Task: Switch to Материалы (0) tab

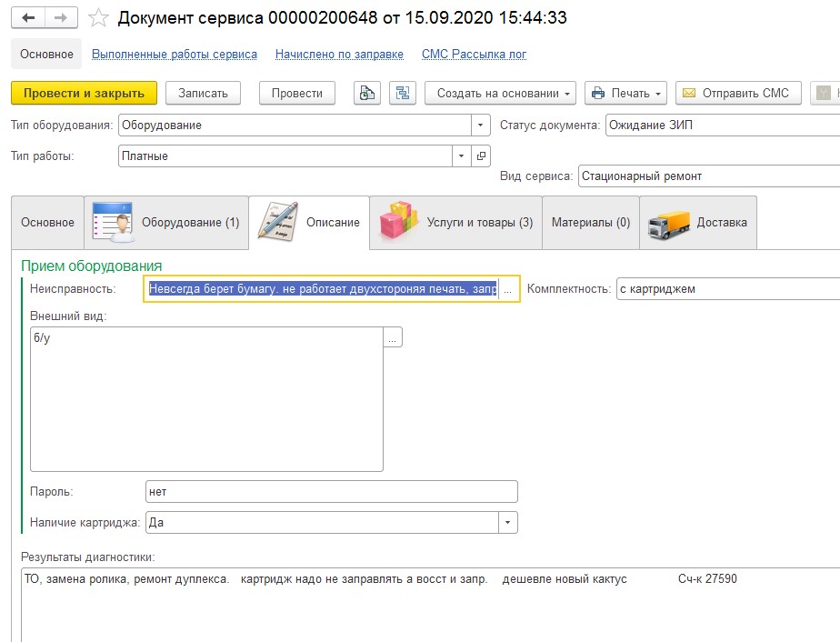Action: pyautogui.click(x=591, y=223)
